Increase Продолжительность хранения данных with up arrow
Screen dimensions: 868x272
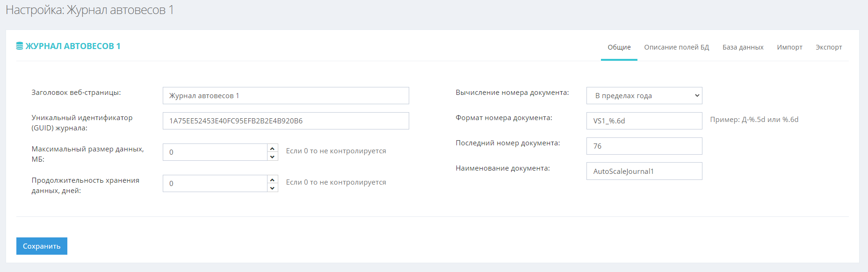click(x=272, y=179)
